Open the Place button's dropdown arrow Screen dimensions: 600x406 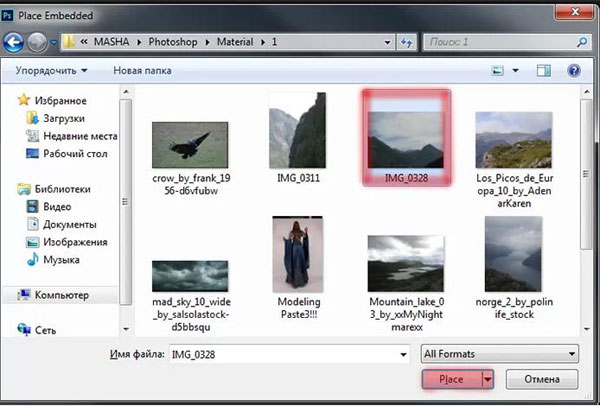(x=488, y=379)
